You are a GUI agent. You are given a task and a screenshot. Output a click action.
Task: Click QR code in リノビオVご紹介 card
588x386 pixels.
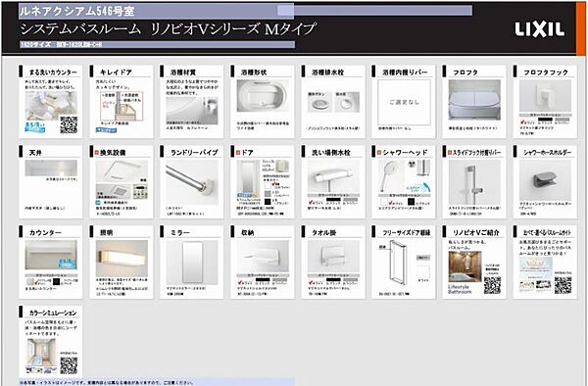pyautogui.click(x=492, y=286)
